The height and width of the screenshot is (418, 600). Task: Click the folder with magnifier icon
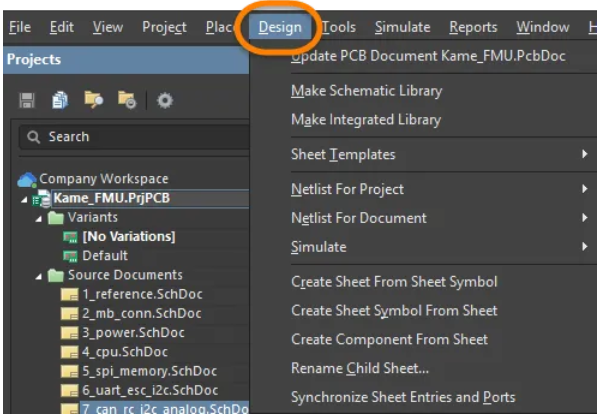pyautogui.click(x=93, y=100)
